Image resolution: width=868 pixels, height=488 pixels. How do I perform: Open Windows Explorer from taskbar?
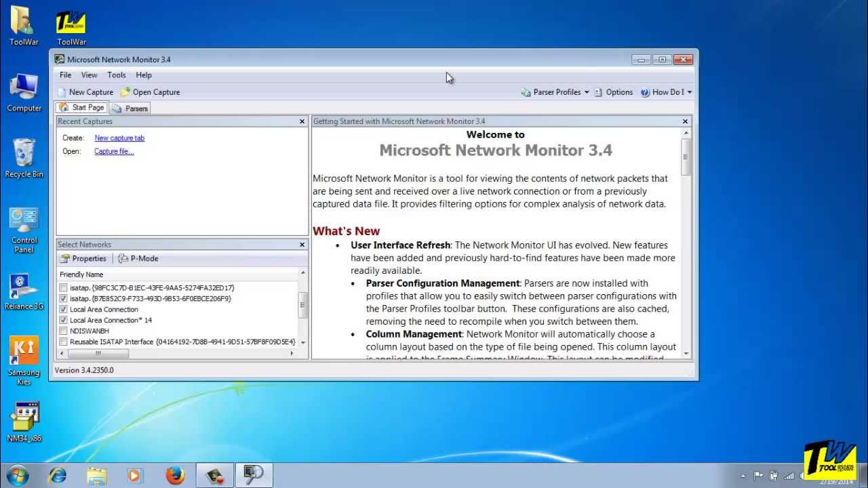[x=97, y=476]
